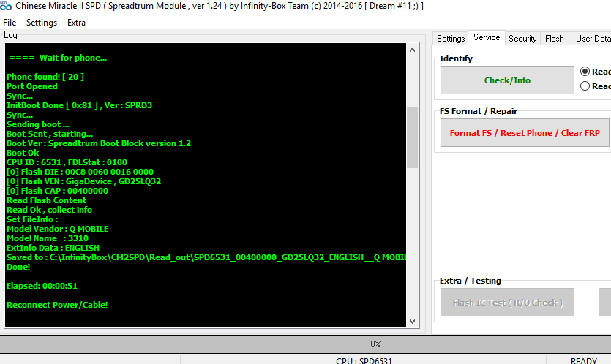611x364 pixels.
Task: Click 'Elapsed: 00:00:51' log line
Action: point(42,286)
